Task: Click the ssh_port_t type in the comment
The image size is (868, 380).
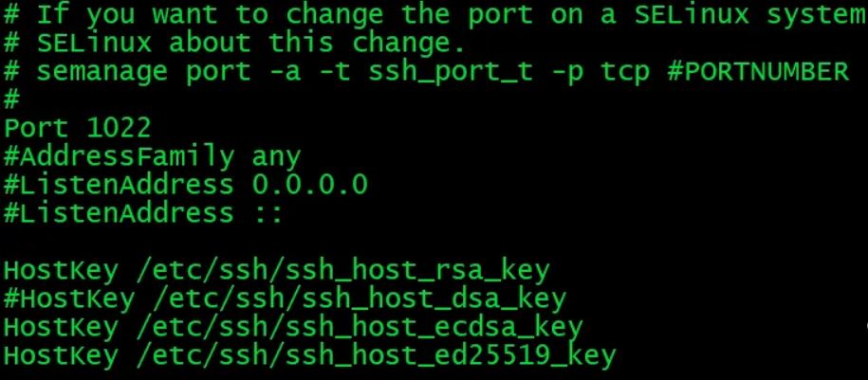Action: (451, 73)
